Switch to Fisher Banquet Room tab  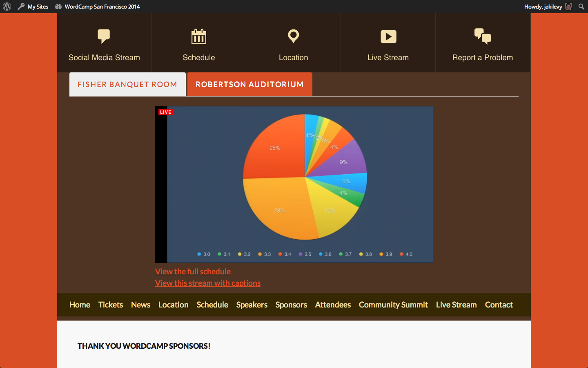[x=127, y=85]
